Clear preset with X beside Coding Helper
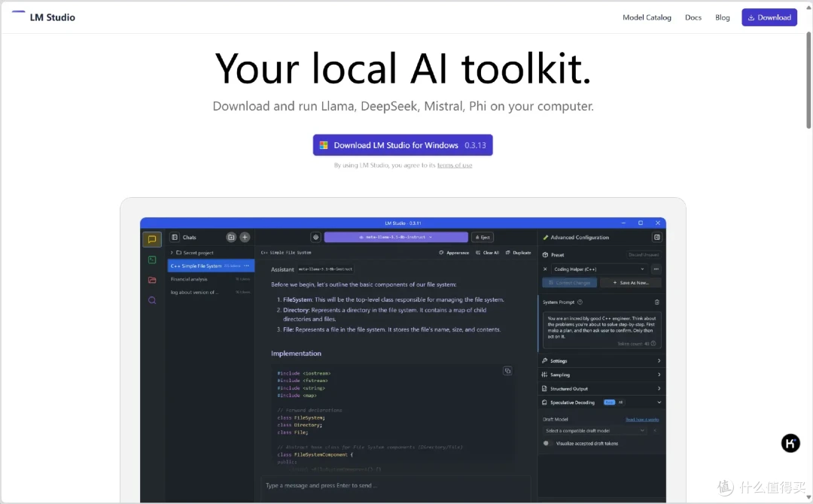Screen dimensions: 813x504 coord(545,269)
